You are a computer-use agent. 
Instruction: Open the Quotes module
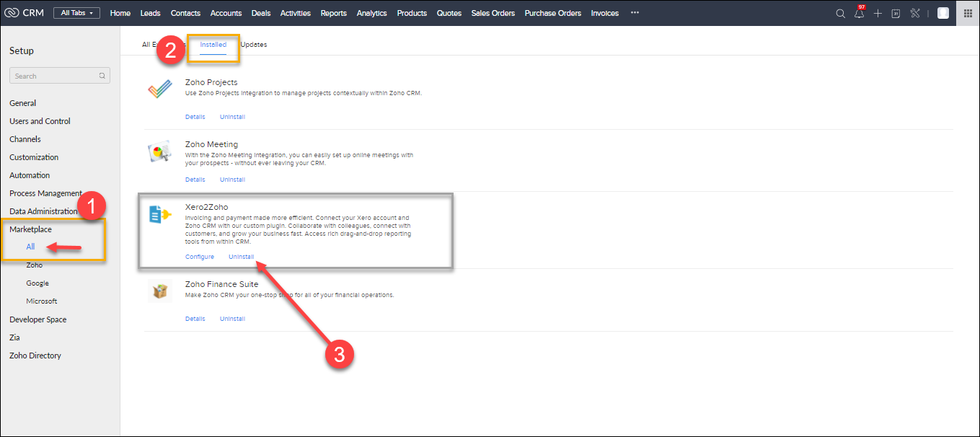[449, 13]
